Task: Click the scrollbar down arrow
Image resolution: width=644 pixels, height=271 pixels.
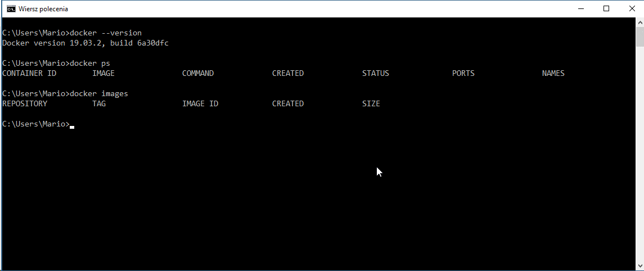Action: [x=640, y=266]
